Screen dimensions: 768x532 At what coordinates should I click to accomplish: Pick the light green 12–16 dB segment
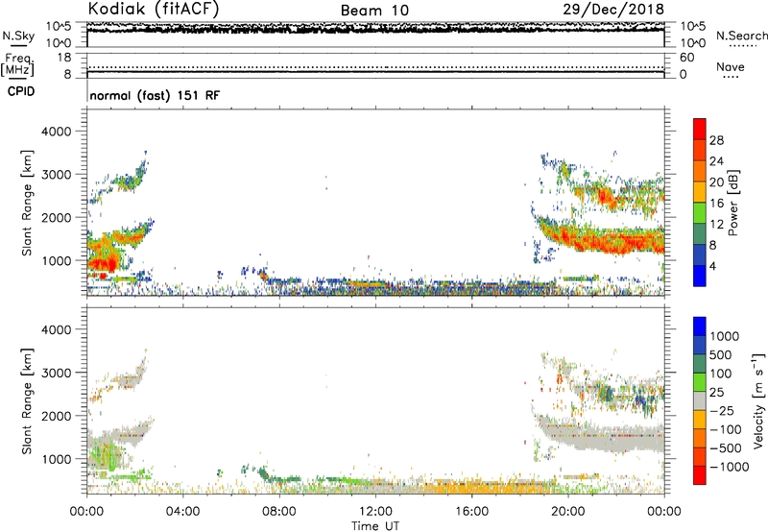[x=700, y=213]
